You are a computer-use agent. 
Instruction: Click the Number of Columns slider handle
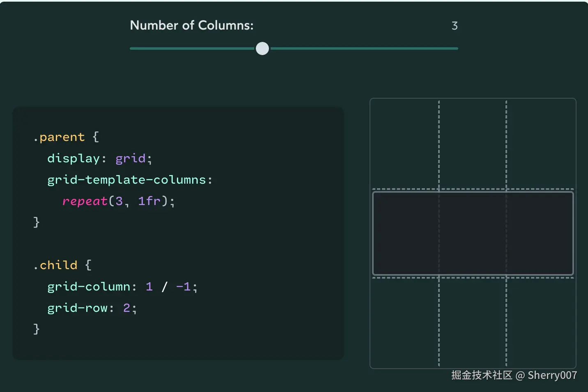point(262,48)
